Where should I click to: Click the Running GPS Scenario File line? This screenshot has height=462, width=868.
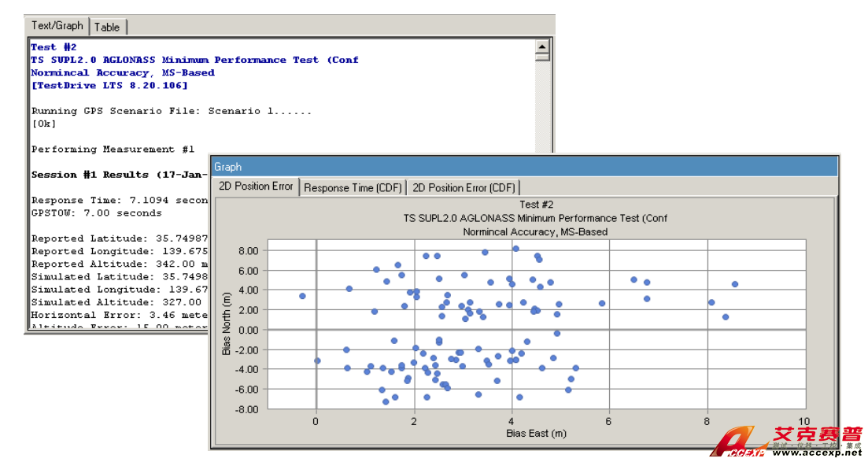tap(171, 111)
